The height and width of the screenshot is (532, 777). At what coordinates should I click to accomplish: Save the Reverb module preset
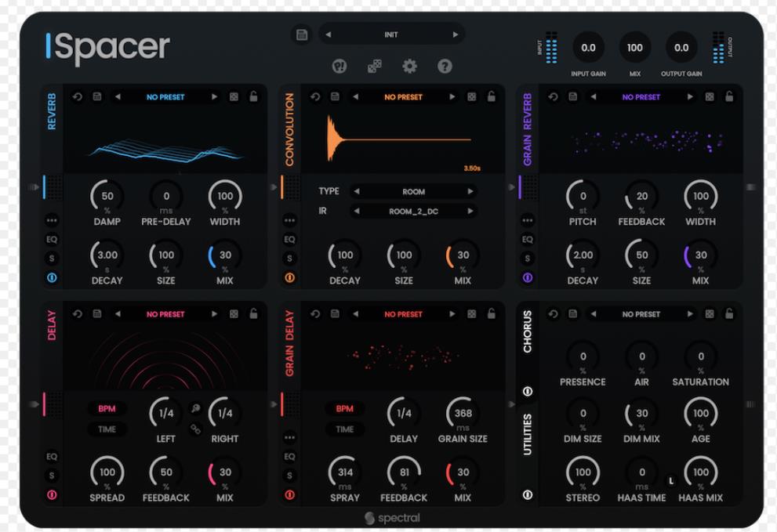coord(97,96)
